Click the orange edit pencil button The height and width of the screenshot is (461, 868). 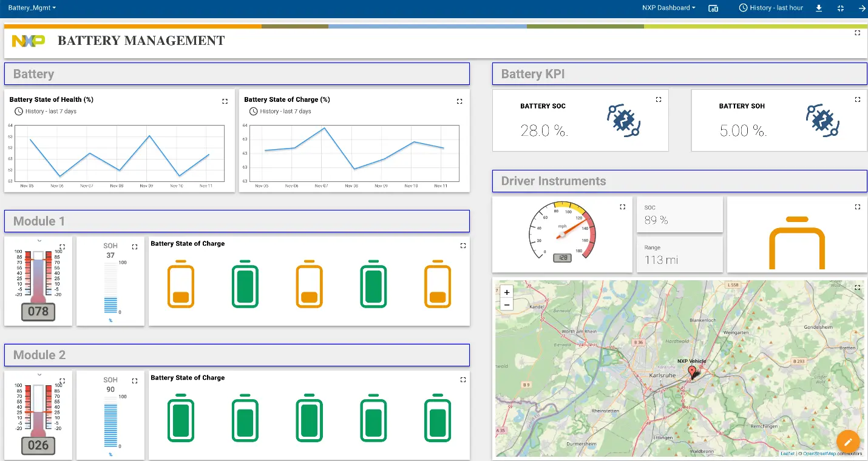pyautogui.click(x=848, y=441)
